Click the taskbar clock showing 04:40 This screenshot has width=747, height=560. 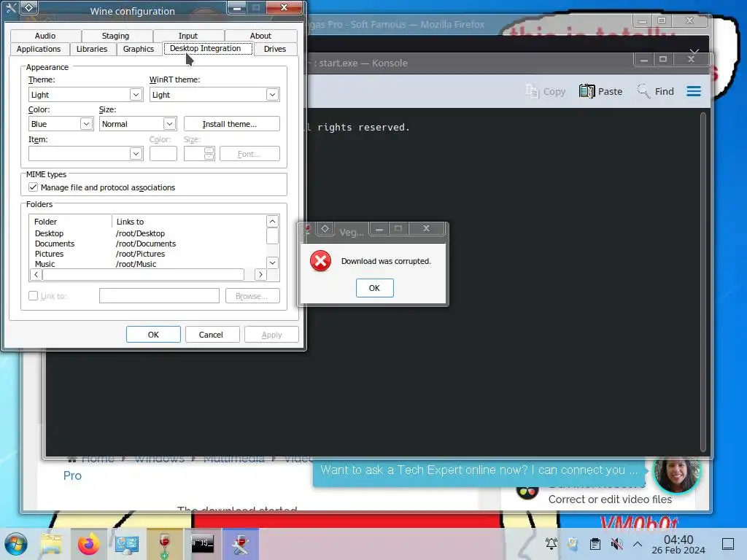point(678,544)
